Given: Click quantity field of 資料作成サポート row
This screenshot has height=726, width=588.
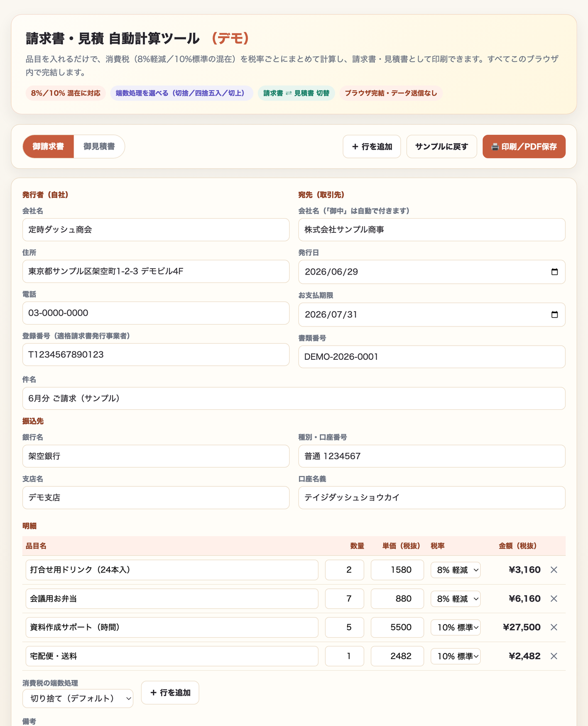Looking at the screenshot, I should coord(344,627).
